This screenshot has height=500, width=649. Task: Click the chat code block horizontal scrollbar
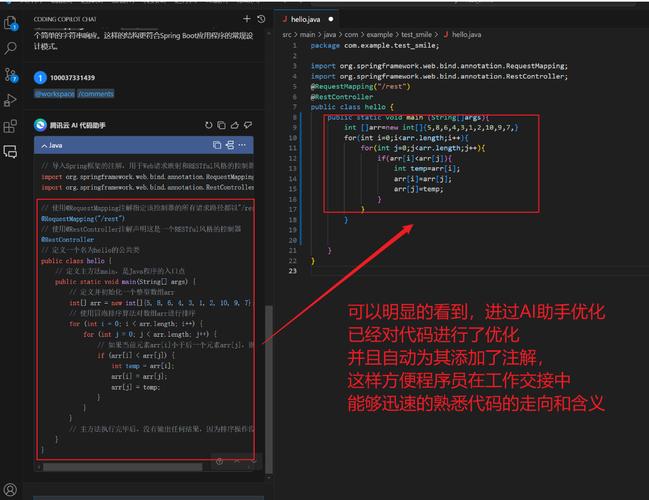click(x=123, y=467)
